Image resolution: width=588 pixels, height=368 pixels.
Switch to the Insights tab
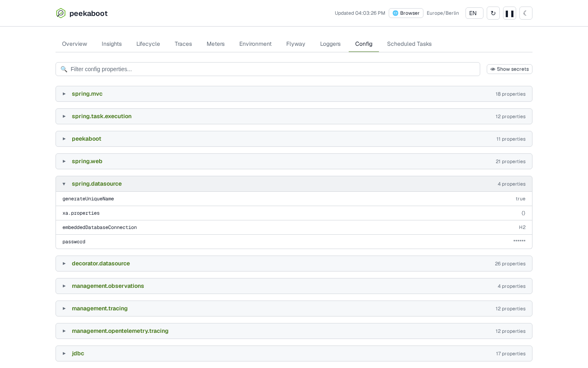[111, 44]
